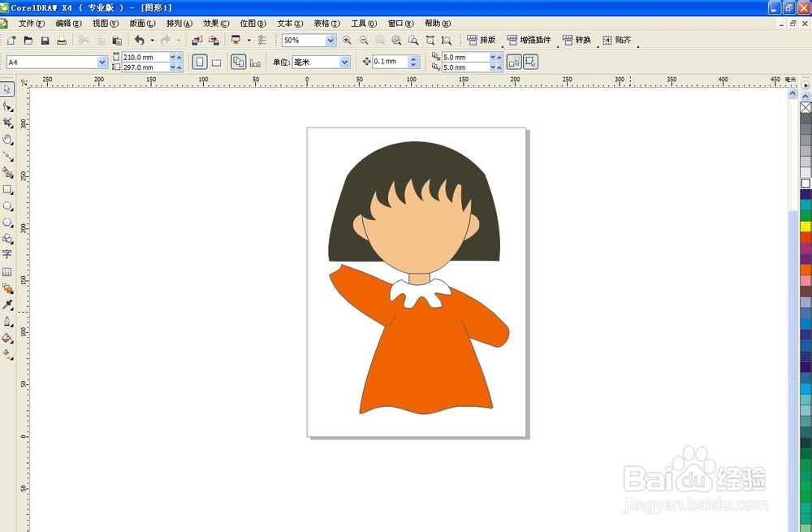This screenshot has width=812, height=532.
Task: Click the page width 210.0 mm field
Action: pyautogui.click(x=145, y=57)
